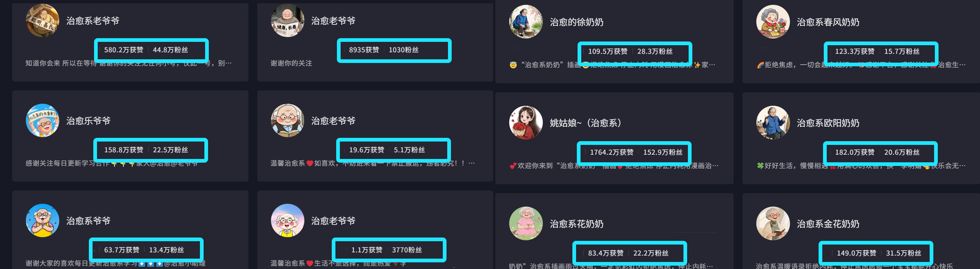The height and width of the screenshot is (269, 980).
Task: Select the 3770粉丝 follower count
Action: (407, 250)
